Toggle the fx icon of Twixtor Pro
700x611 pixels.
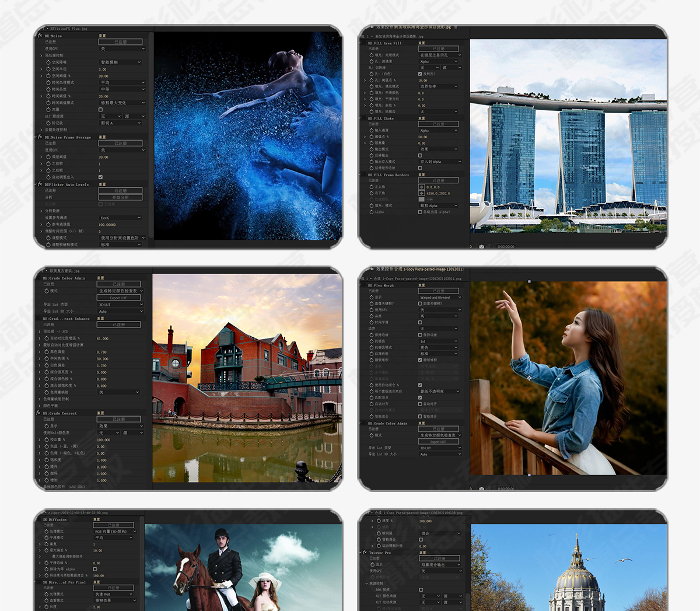(x=365, y=552)
